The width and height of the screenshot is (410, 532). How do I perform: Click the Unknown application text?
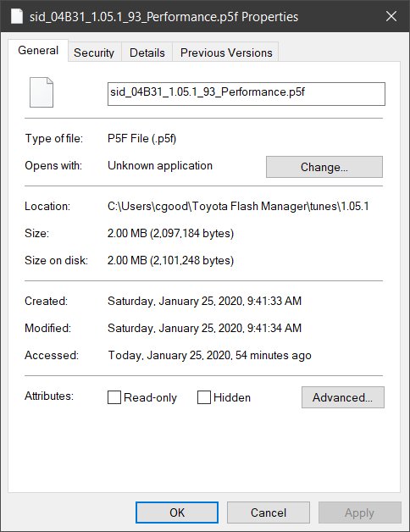click(x=160, y=165)
